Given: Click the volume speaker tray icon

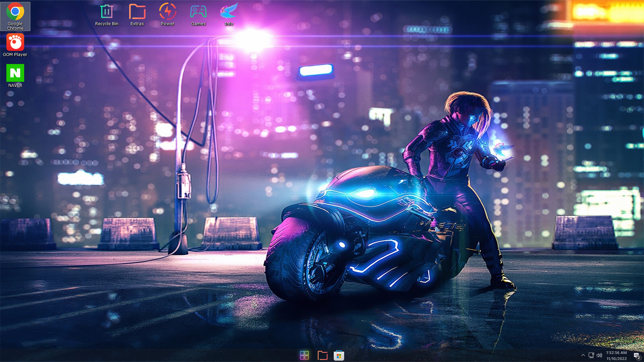Looking at the screenshot, I should tap(599, 355).
